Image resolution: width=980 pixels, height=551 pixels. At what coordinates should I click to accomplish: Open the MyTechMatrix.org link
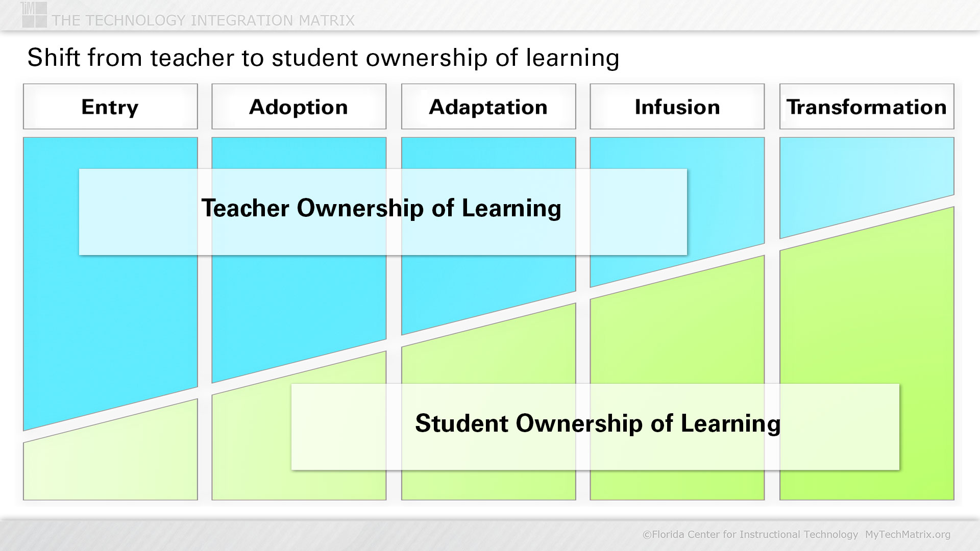click(x=908, y=534)
